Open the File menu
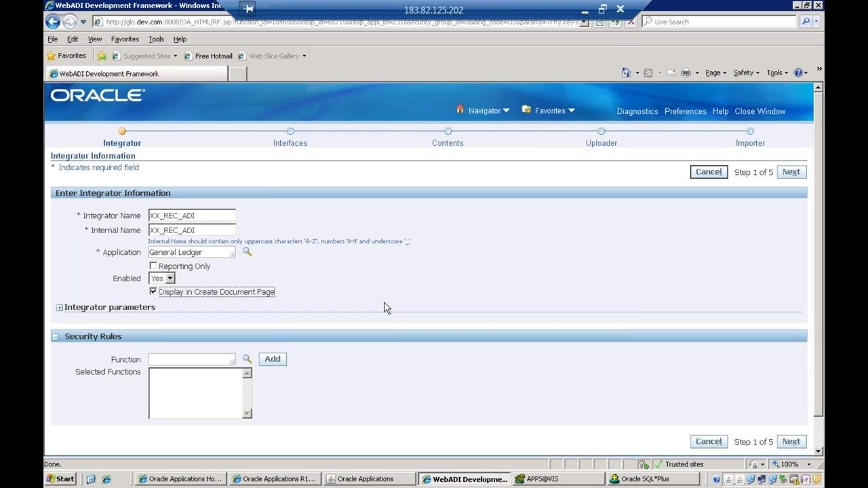 pos(52,39)
